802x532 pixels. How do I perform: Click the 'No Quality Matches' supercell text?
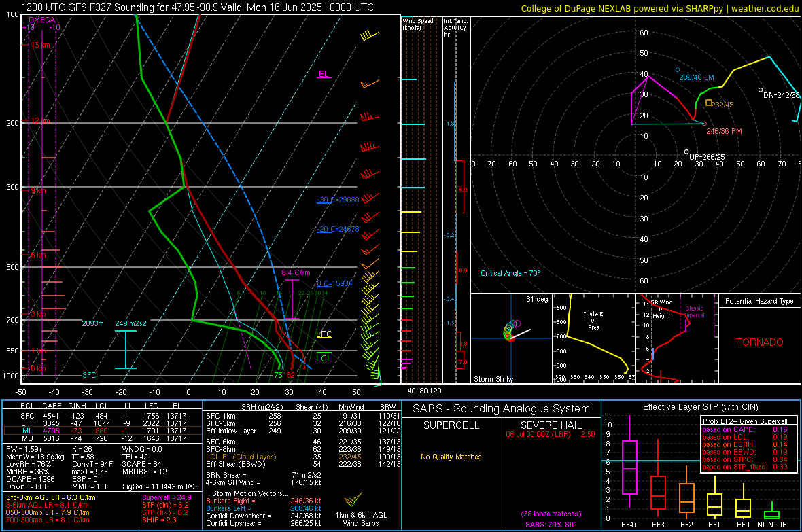(451, 457)
